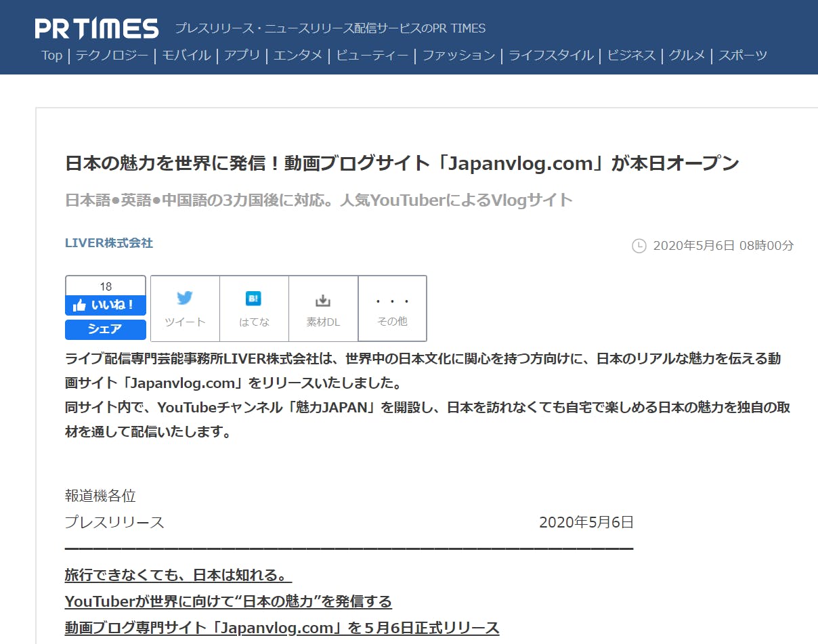Open the ファッション category
Image resolution: width=818 pixels, height=644 pixels.
(x=458, y=56)
